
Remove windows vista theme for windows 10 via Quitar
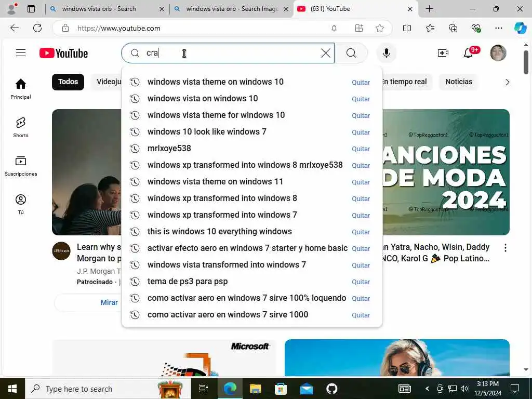361,115
